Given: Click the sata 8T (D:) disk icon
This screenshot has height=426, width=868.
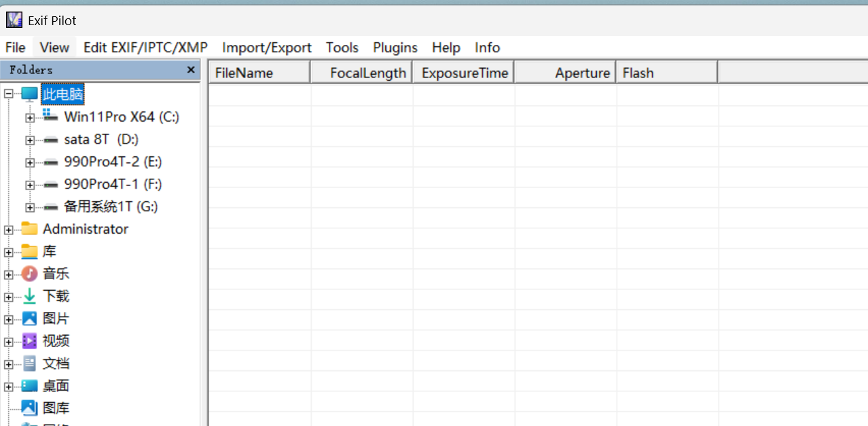Looking at the screenshot, I should (51, 139).
